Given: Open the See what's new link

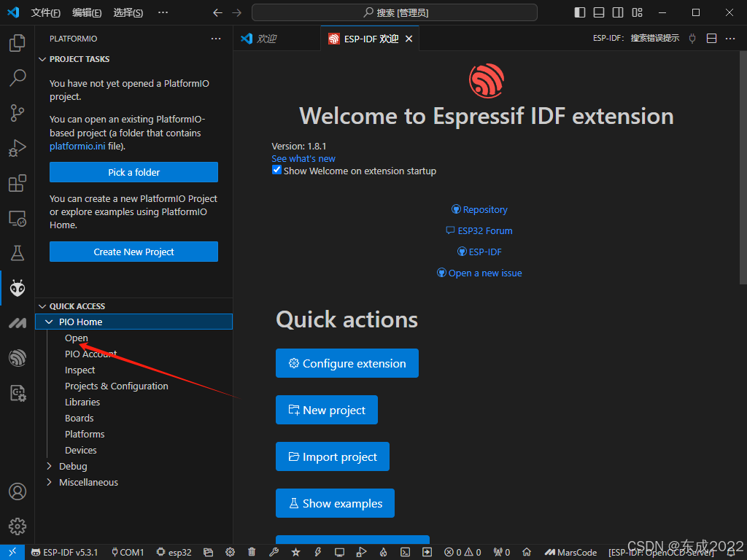Looking at the screenshot, I should tap(303, 158).
